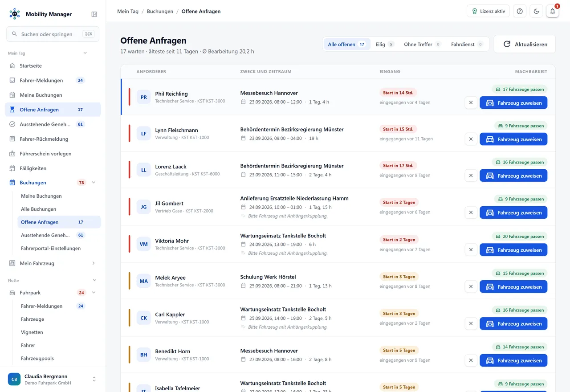The width and height of the screenshot is (570, 392).
Task: Click the Führerschein vorlegen icon
Action: pyautogui.click(x=12, y=154)
